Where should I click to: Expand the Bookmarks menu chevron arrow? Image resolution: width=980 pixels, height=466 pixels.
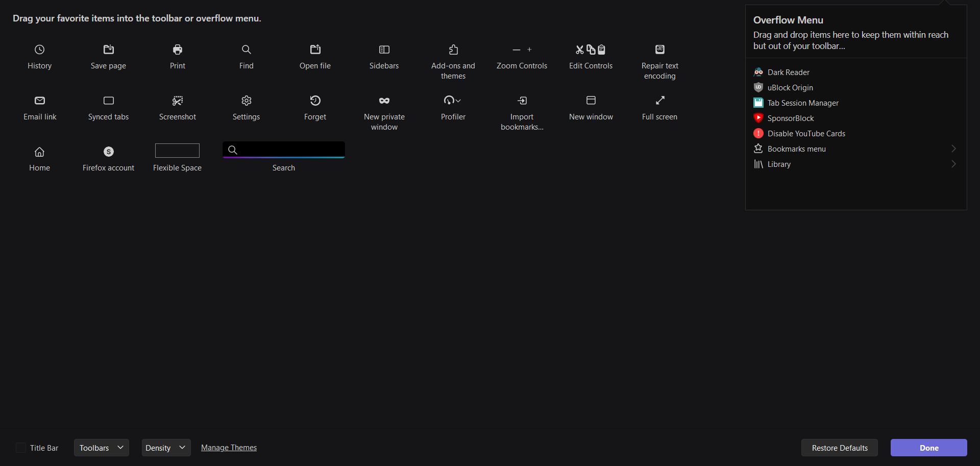tap(953, 149)
